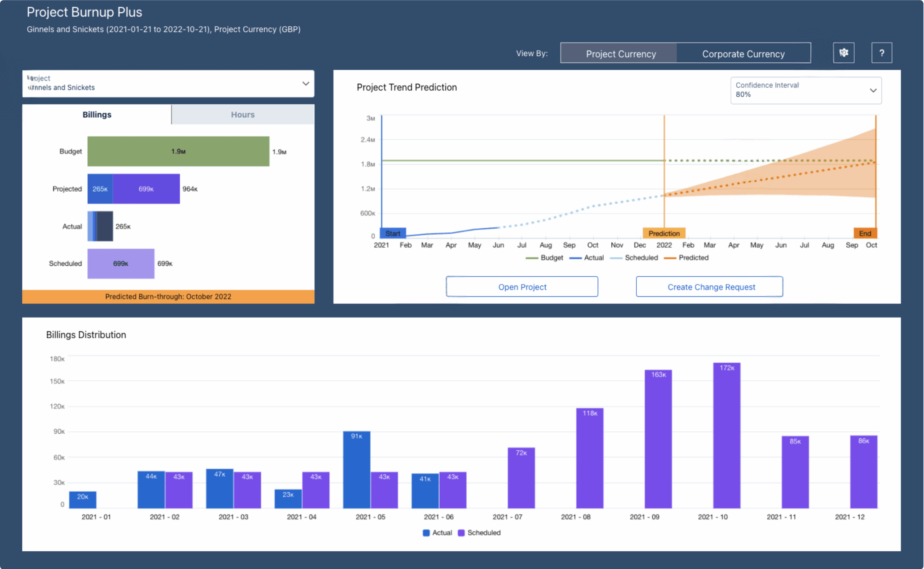Select the Billings tab

click(x=97, y=114)
